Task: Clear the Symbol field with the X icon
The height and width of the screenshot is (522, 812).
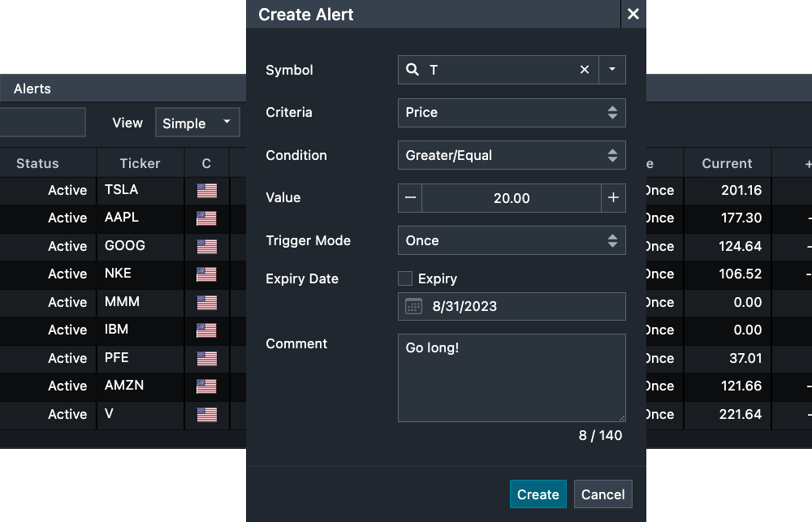Action: point(585,70)
